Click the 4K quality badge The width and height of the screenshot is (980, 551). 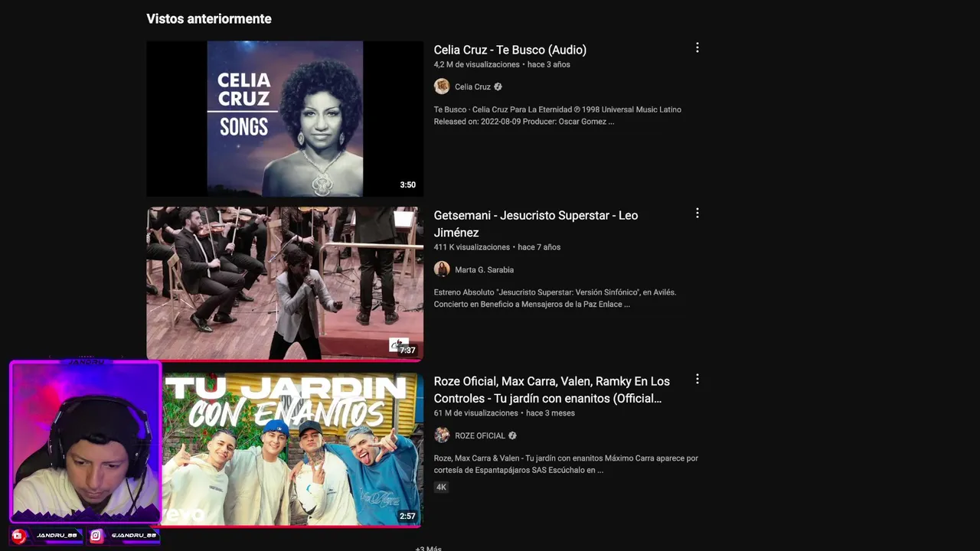coord(441,487)
